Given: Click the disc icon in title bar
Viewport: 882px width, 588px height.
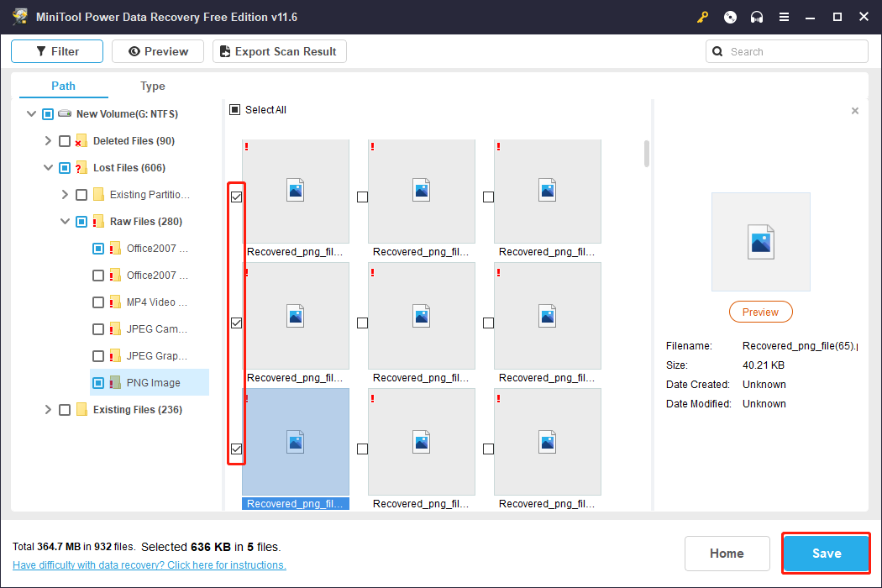Looking at the screenshot, I should tap(730, 17).
